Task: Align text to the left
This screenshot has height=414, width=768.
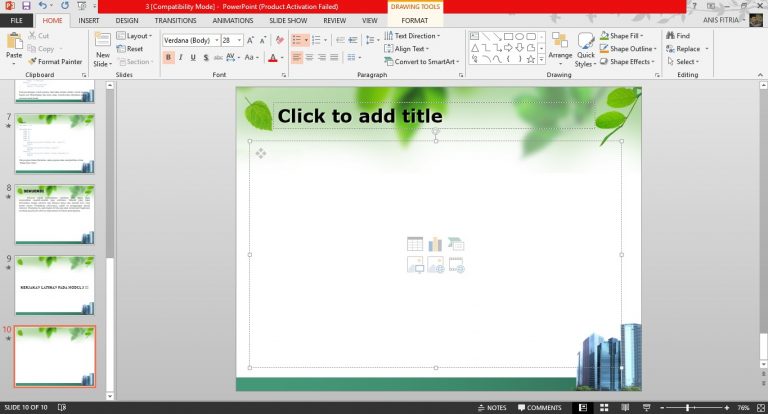Action: click(x=297, y=57)
